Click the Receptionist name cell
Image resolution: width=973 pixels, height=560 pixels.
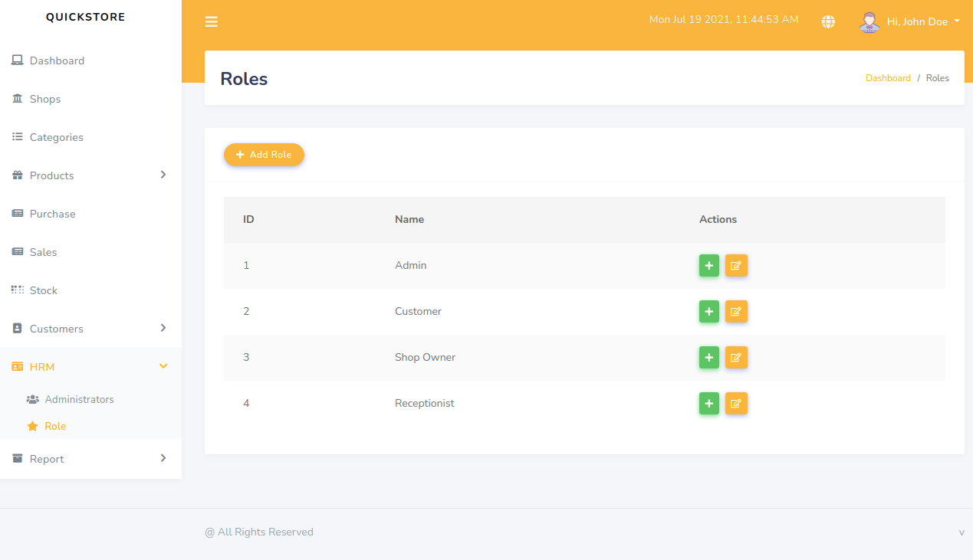(x=425, y=403)
